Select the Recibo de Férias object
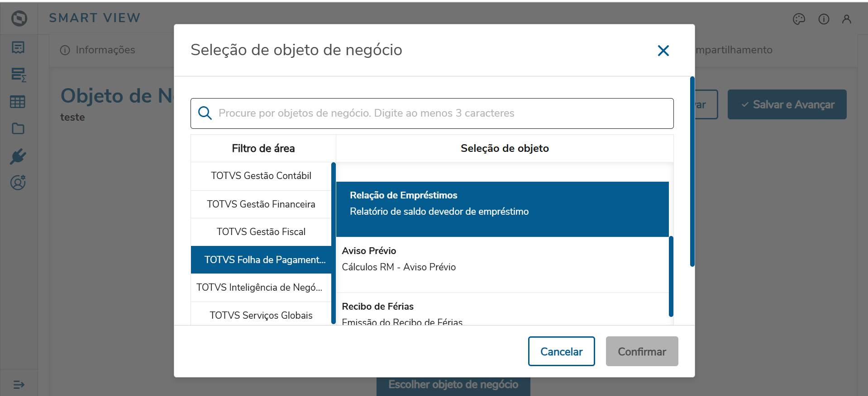Image resolution: width=868 pixels, height=396 pixels. (x=502, y=309)
